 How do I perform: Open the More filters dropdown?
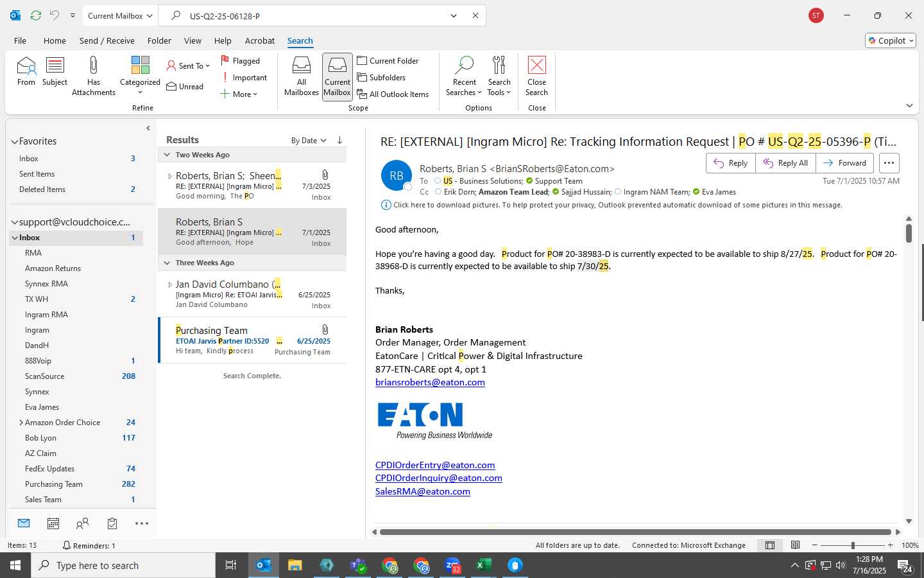coord(239,94)
